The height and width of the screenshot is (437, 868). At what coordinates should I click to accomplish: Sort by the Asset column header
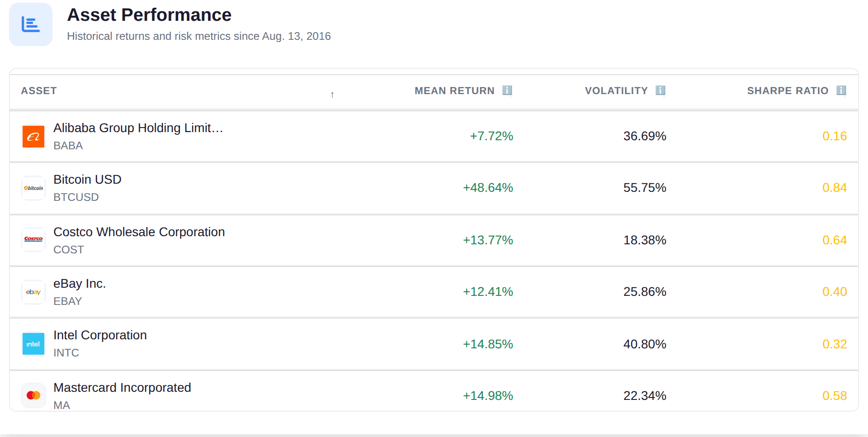39,91
